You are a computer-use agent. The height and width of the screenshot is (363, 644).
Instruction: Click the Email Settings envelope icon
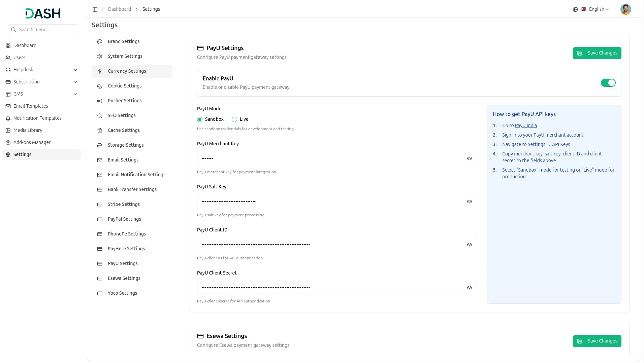100,160
